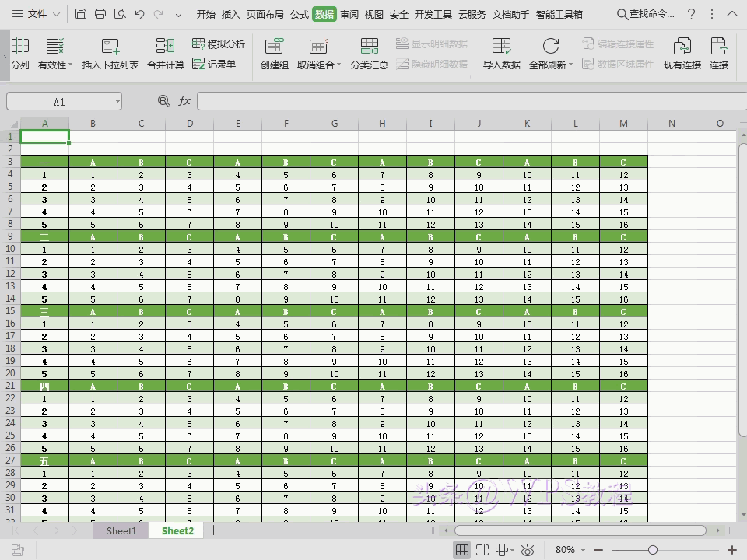Click the magnifier icon beside fx

164,101
